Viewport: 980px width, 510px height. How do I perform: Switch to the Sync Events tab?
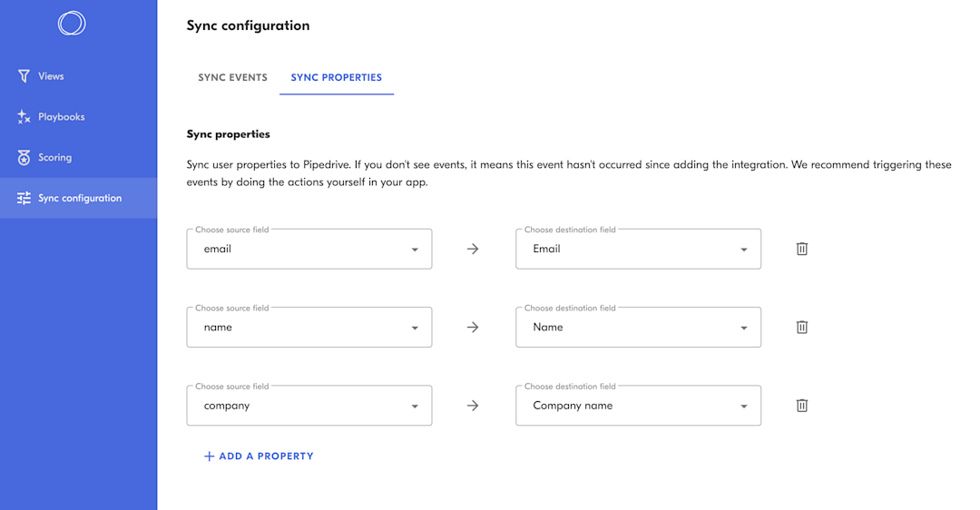click(232, 78)
